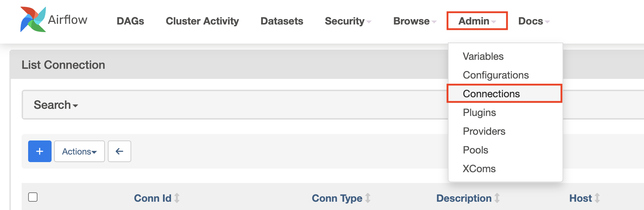Add a new connection with plus button

point(40,151)
